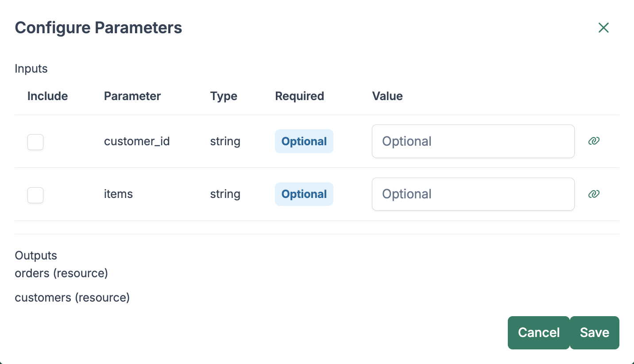Select the items parameter name
634x364 pixels.
118,194
